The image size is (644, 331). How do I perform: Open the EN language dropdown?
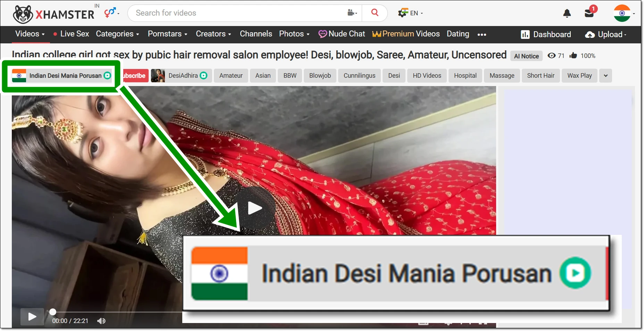pyautogui.click(x=411, y=13)
